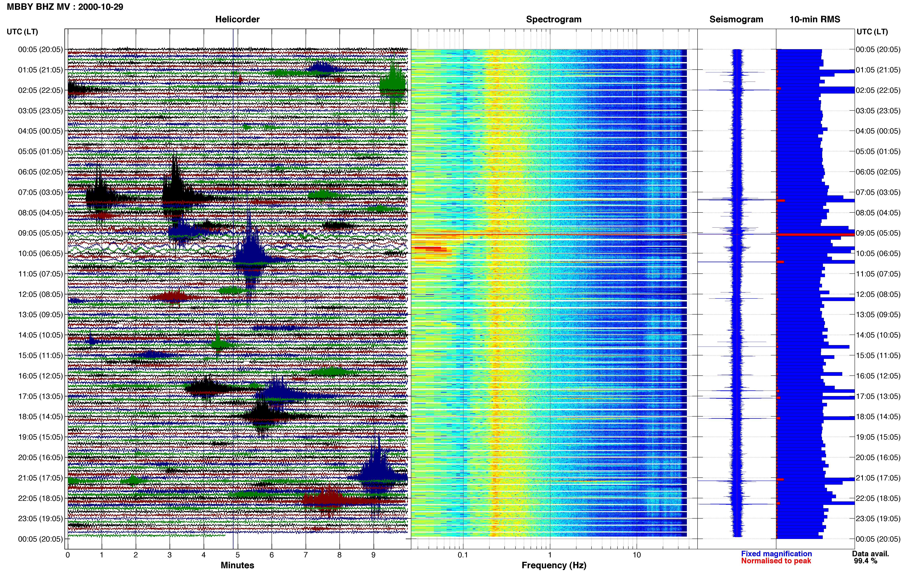Click the right time label '03:05 (23:05)'
924x578 pixels.
tap(878, 111)
